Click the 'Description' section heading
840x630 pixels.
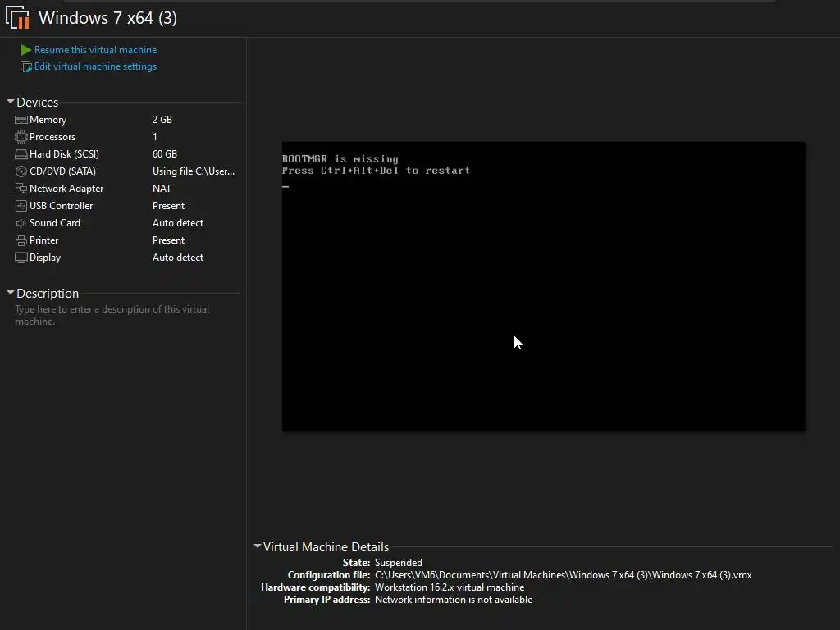click(48, 294)
